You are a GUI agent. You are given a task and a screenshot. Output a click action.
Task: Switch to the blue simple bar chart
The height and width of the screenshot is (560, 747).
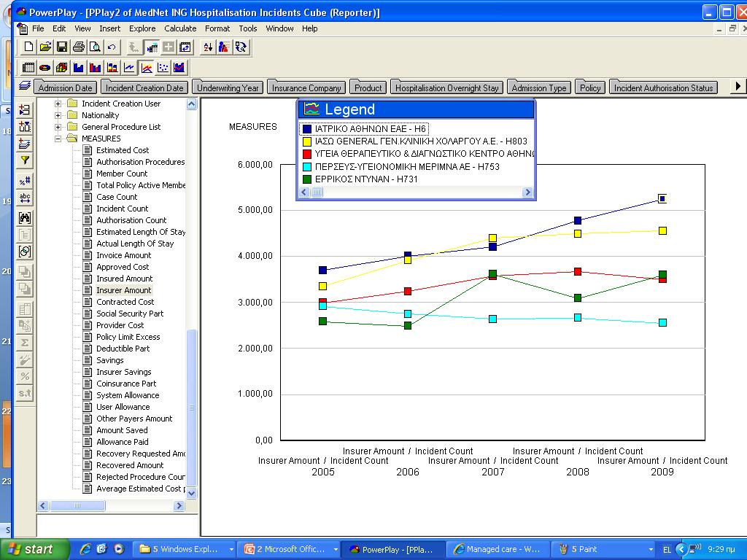79,68
